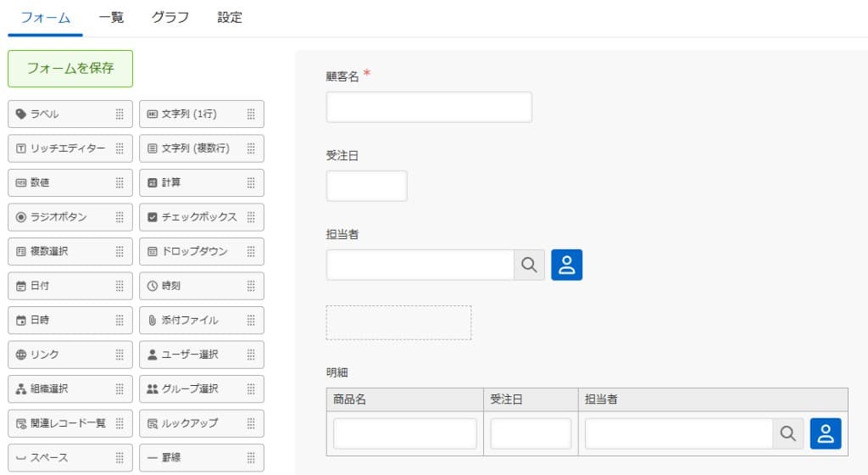Click blue user icon in 明細 table row
This screenshot has width=868, height=475.
(826, 433)
